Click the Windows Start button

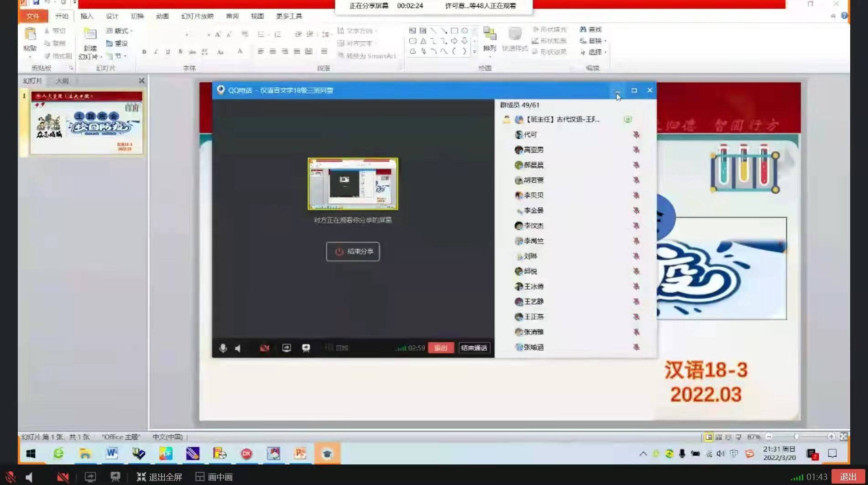pos(31,453)
